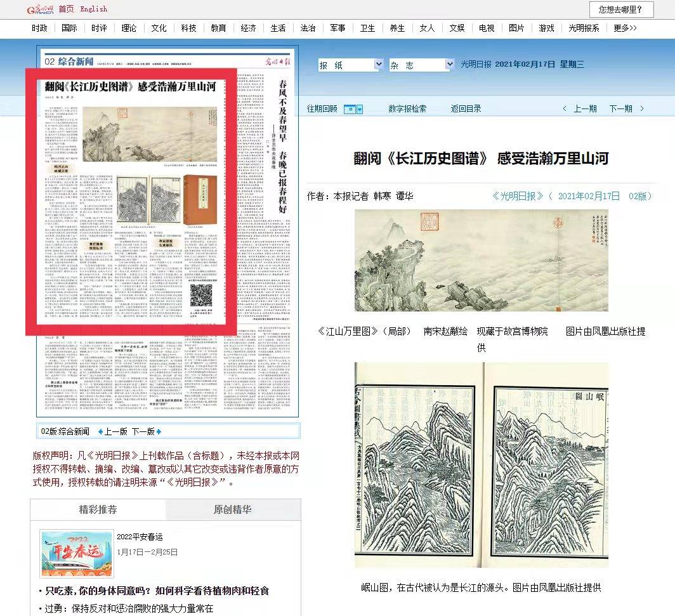Screen dimensions: 675x616
Task: Open the 光明报系 navigation item
Action: (x=584, y=28)
